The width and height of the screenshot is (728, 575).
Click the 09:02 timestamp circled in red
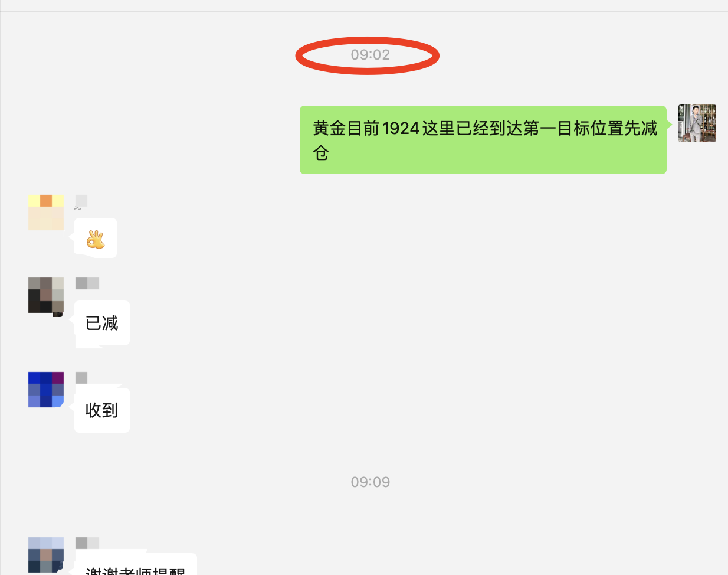point(370,55)
